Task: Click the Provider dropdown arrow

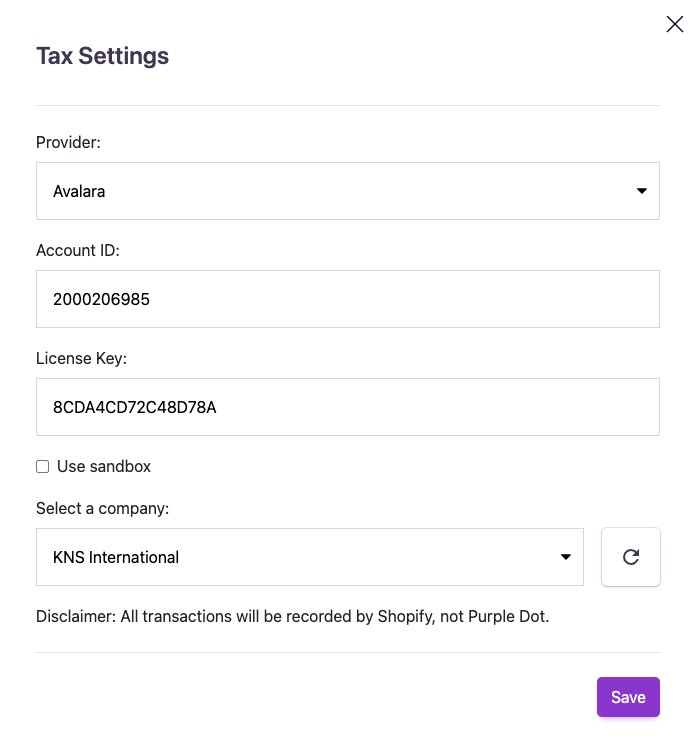Action: 642,191
